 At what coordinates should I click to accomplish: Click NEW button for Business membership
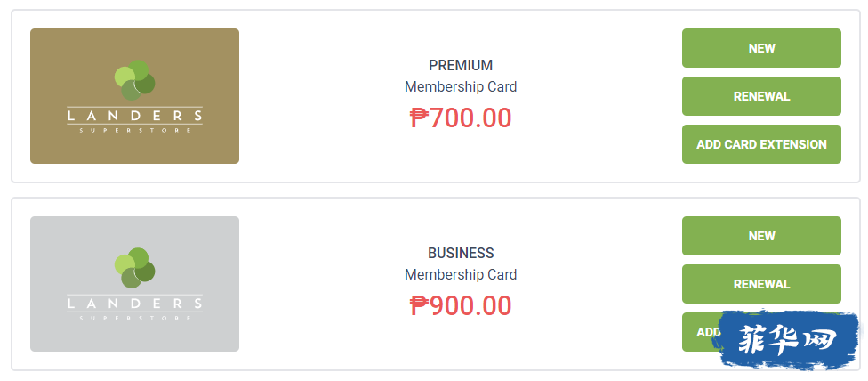(x=761, y=236)
